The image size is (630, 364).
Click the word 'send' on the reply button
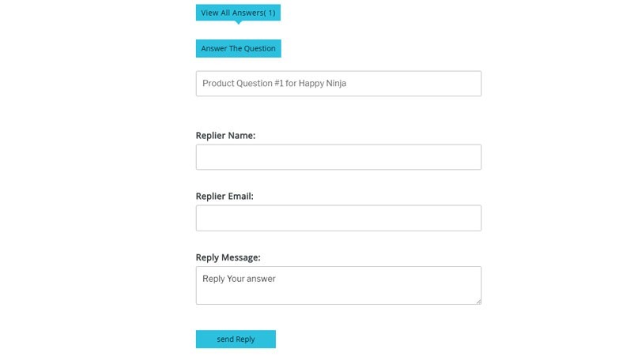pos(225,339)
